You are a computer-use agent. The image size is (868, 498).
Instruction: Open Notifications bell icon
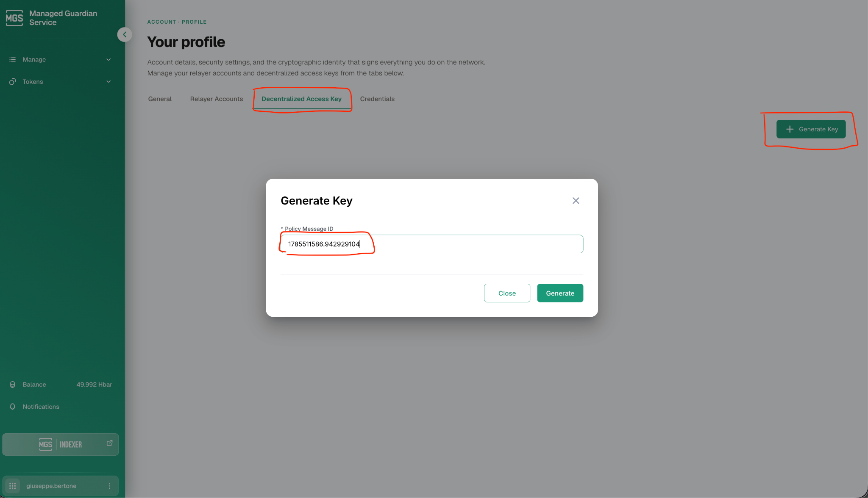pos(13,407)
